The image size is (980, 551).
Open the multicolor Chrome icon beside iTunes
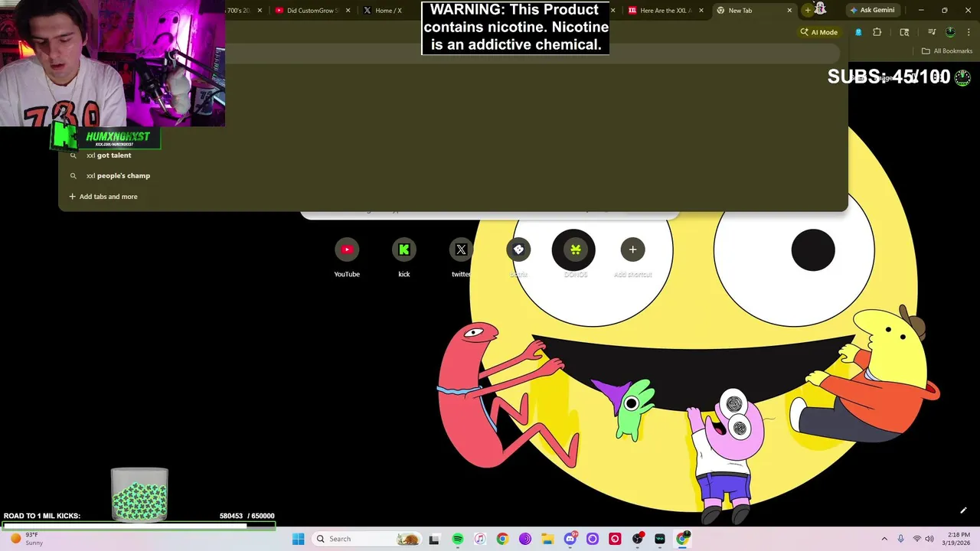[502, 539]
